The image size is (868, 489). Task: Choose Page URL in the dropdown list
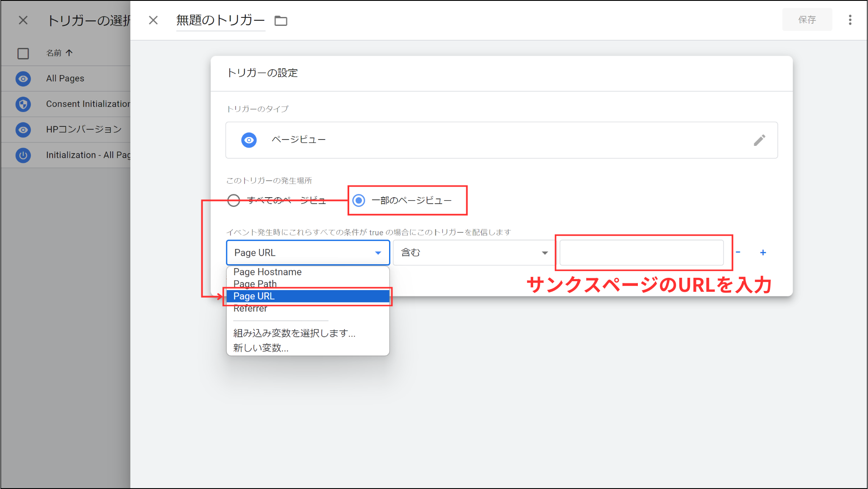(308, 296)
